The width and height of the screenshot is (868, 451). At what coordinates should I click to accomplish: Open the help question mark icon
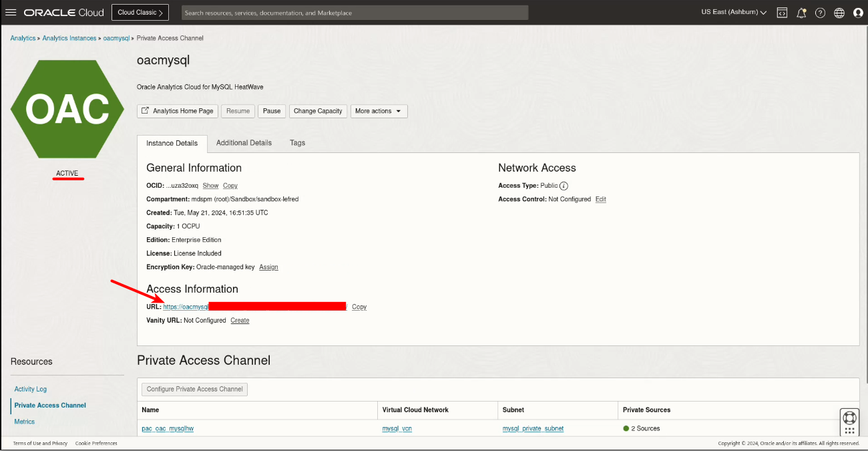tap(820, 13)
